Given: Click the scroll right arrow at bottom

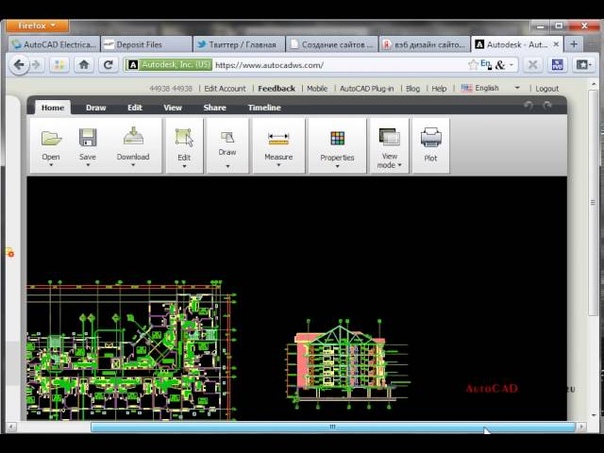Looking at the screenshot, I should point(582,427).
